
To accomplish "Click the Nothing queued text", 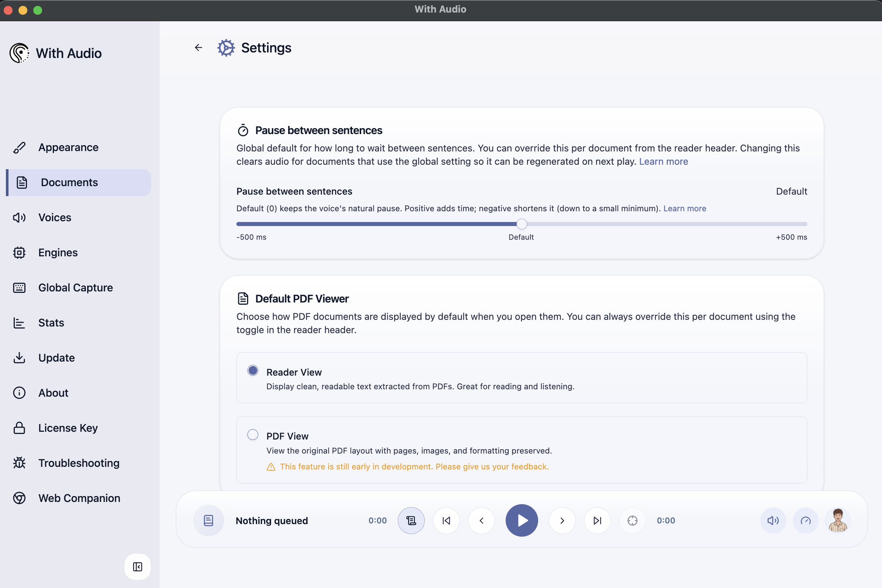I will click(272, 521).
